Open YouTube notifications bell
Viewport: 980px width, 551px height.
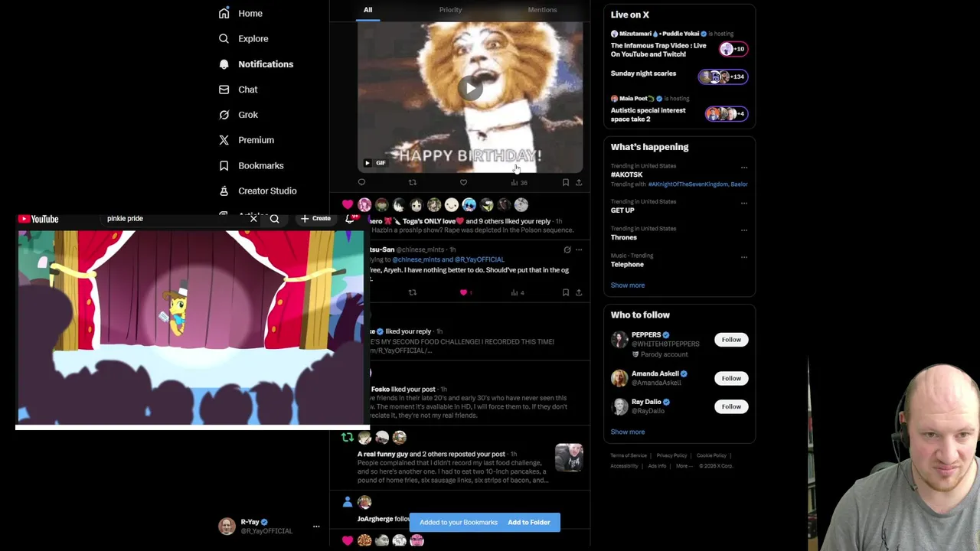point(351,219)
